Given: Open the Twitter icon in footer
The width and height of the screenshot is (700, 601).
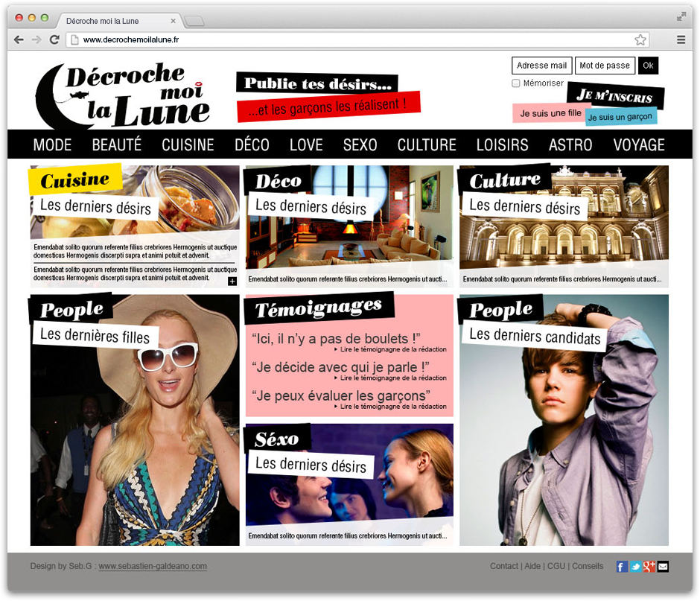Looking at the screenshot, I should tap(635, 567).
